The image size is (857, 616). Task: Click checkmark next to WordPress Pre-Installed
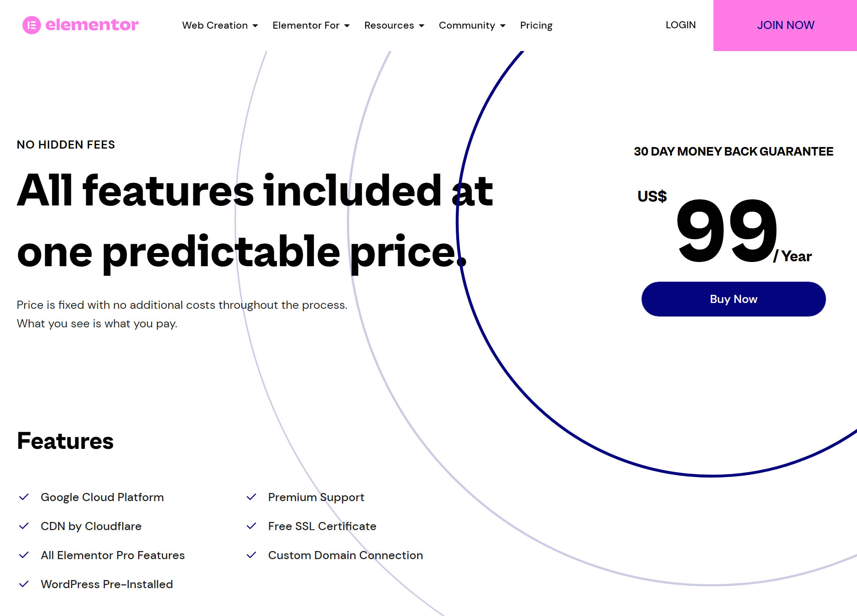click(x=24, y=584)
